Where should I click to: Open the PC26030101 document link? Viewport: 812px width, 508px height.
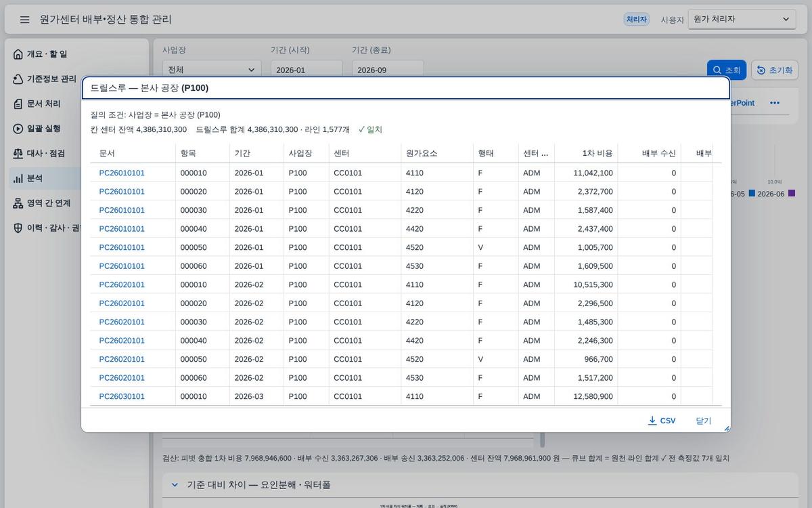click(122, 396)
